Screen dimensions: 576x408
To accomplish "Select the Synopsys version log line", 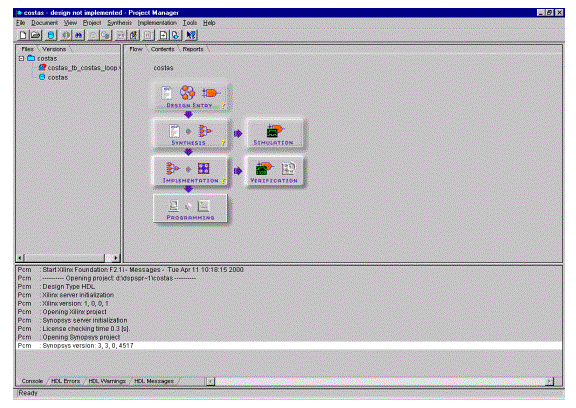I will point(289,346).
